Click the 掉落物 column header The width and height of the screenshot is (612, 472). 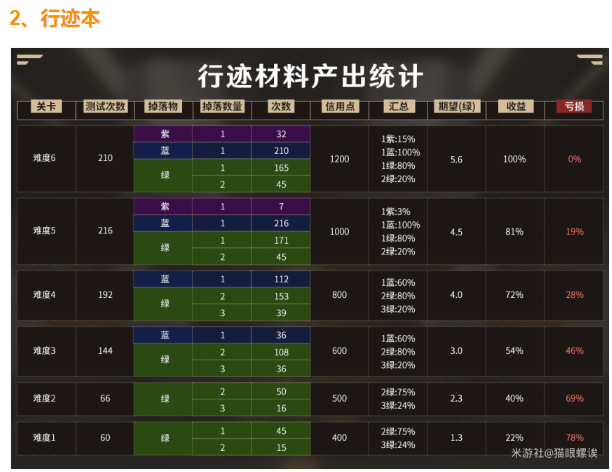164,106
